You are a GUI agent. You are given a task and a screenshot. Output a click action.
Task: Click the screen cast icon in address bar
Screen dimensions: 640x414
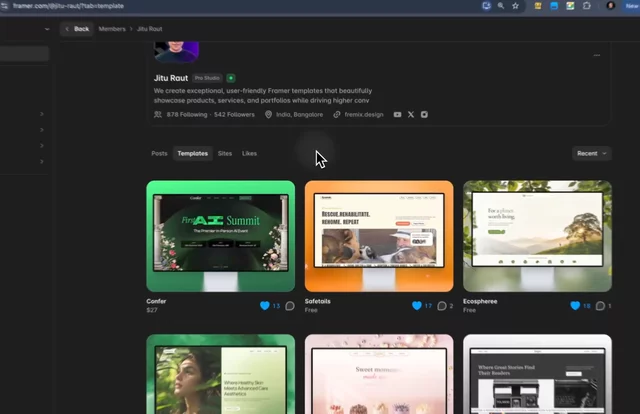pyautogui.click(x=486, y=6)
